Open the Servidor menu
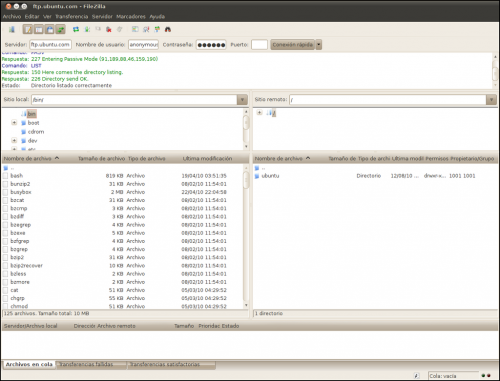Viewport: 500px width, 381px height. [102, 16]
